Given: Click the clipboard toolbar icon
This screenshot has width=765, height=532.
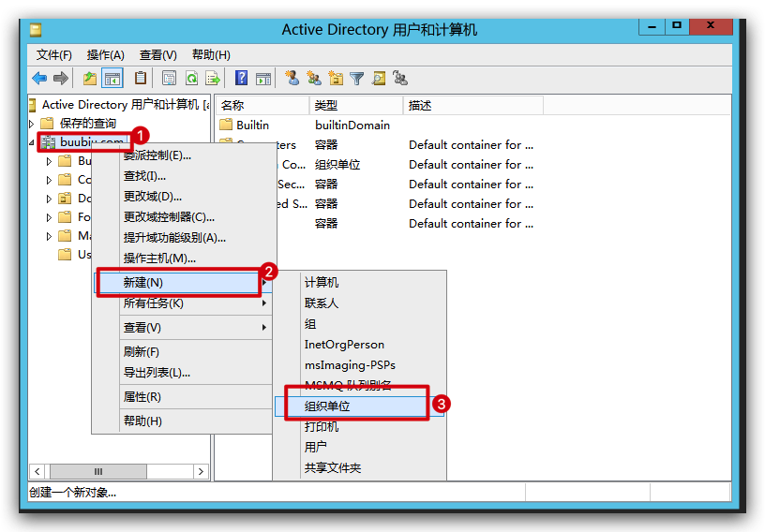Looking at the screenshot, I should click(141, 79).
